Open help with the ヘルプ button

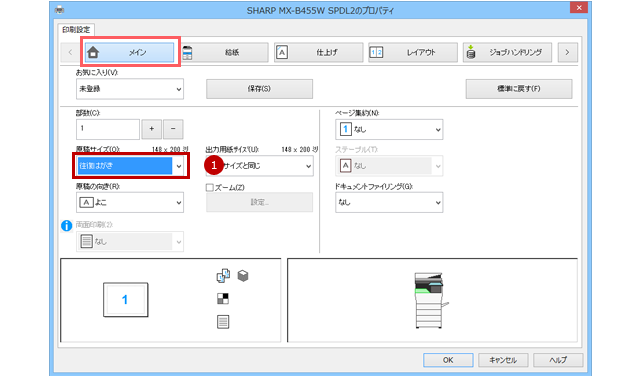coord(558,360)
